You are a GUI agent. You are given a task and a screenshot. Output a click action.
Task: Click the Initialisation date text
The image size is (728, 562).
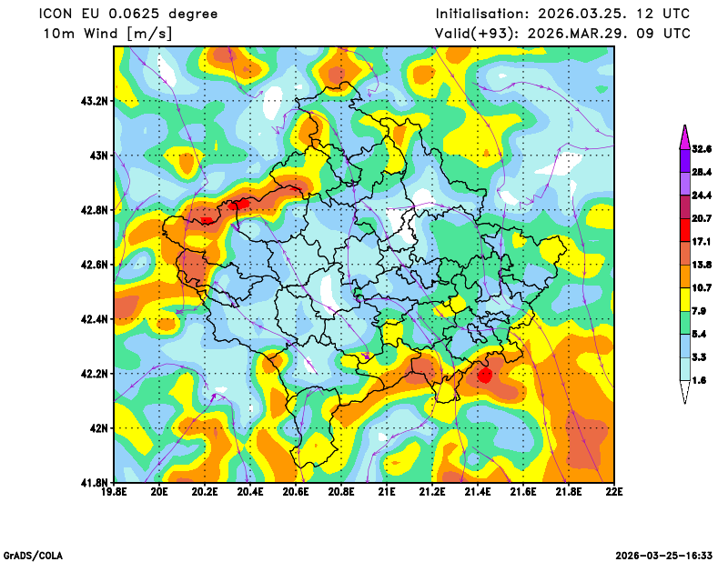tap(562, 14)
